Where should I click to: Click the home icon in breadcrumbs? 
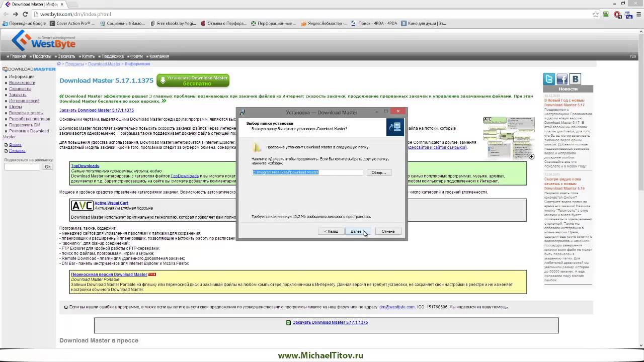[x=59, y=64]
